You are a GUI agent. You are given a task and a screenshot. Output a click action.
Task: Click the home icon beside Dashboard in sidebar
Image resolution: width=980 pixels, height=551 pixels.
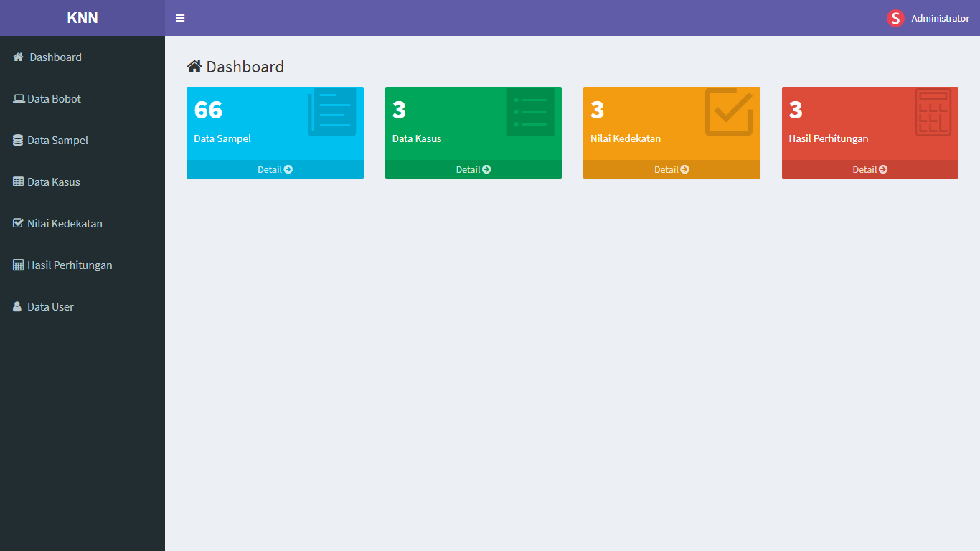[19, 57]
